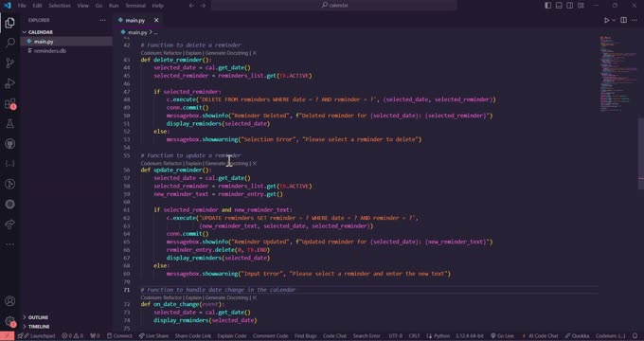The image size is (644, 341).
Task: Toggle the bottom panel layout button
Action: tap(559, 6)
